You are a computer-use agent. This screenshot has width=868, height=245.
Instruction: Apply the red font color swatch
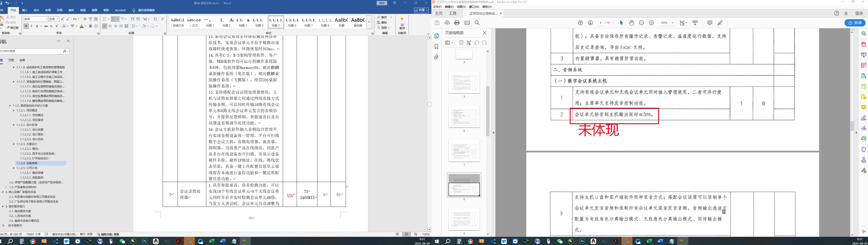click(81, 26)
